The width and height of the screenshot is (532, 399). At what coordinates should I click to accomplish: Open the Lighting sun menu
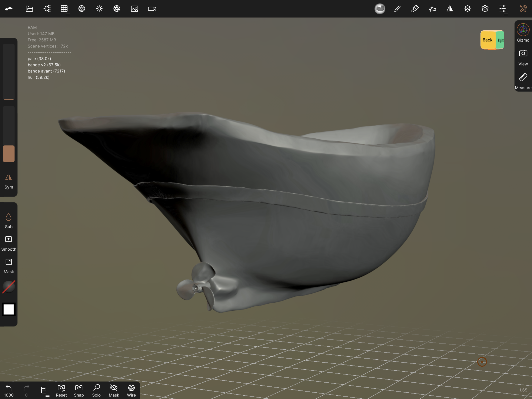coord(99,9)
